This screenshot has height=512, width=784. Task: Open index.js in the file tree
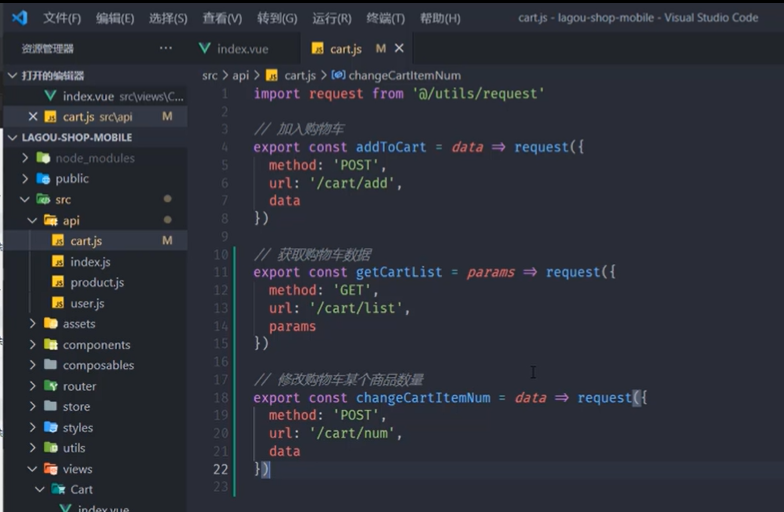(96, 262)
